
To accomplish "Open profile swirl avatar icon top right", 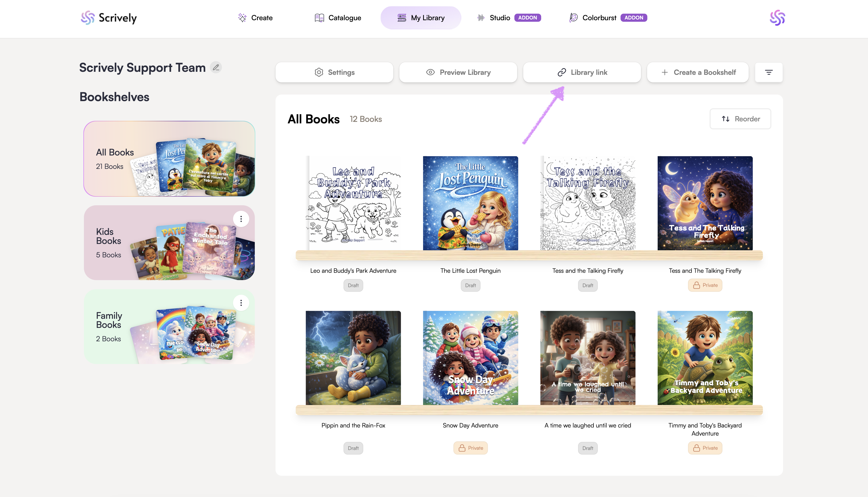I will pos(777,18).
